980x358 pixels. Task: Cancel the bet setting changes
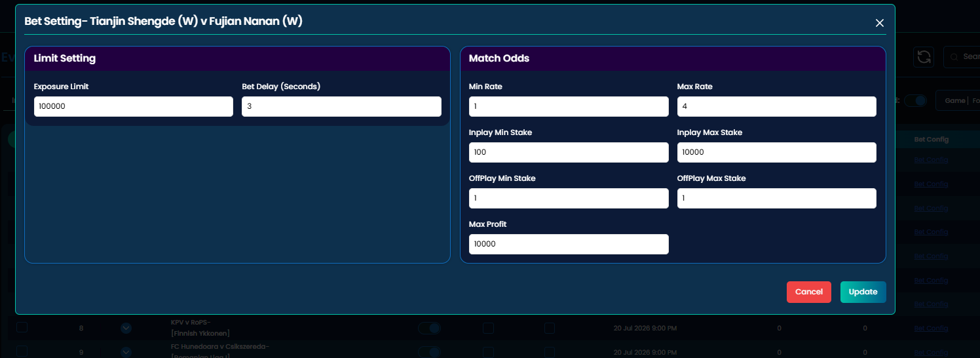[x=808, y=292]
